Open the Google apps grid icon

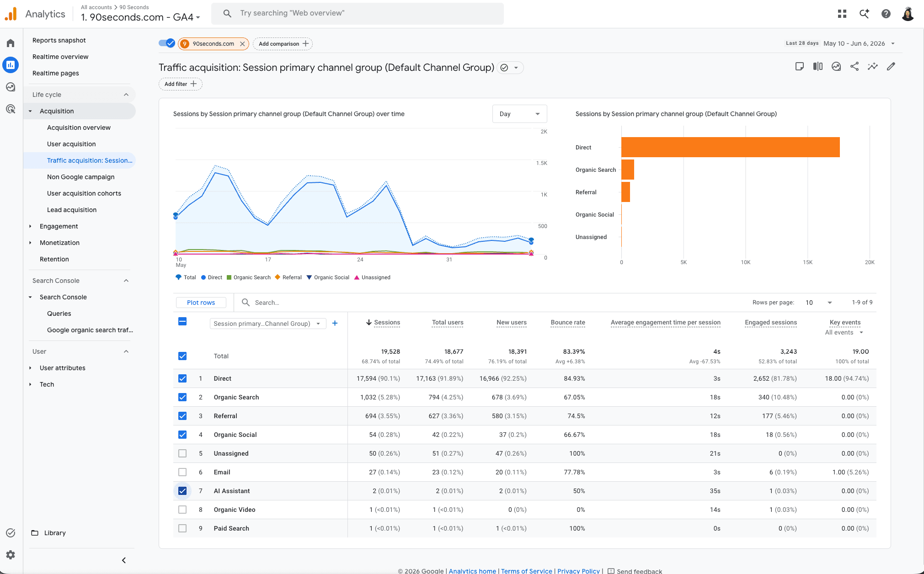842,14
